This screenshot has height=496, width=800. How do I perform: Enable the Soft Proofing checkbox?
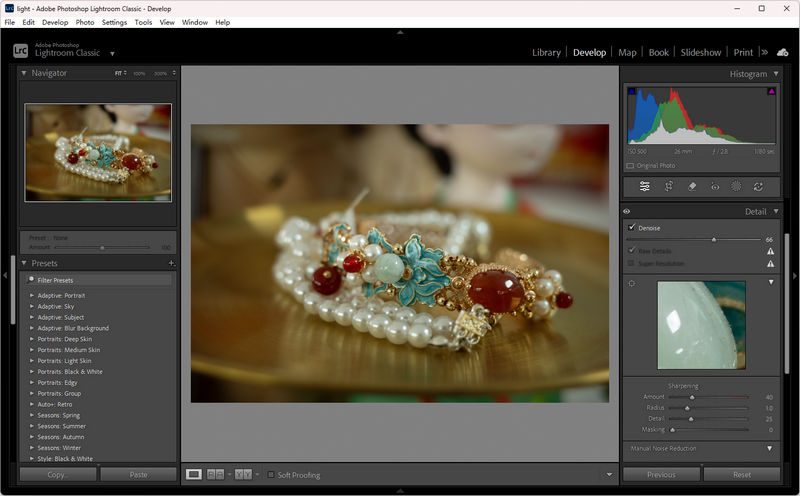[270, 474]
